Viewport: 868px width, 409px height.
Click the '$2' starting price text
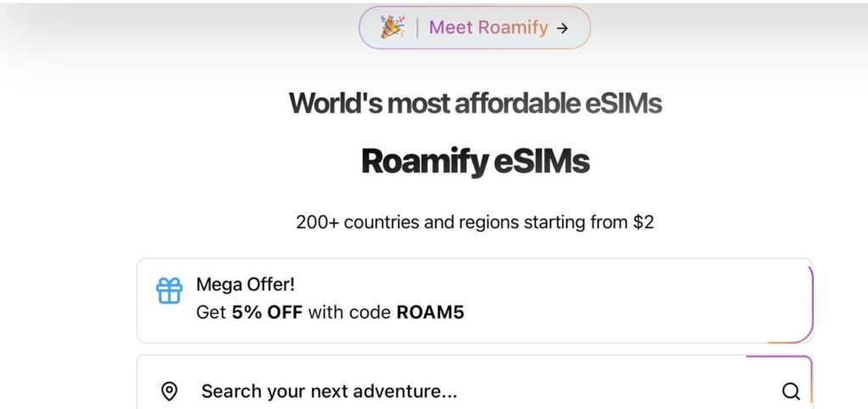click(x=643, y=222)
